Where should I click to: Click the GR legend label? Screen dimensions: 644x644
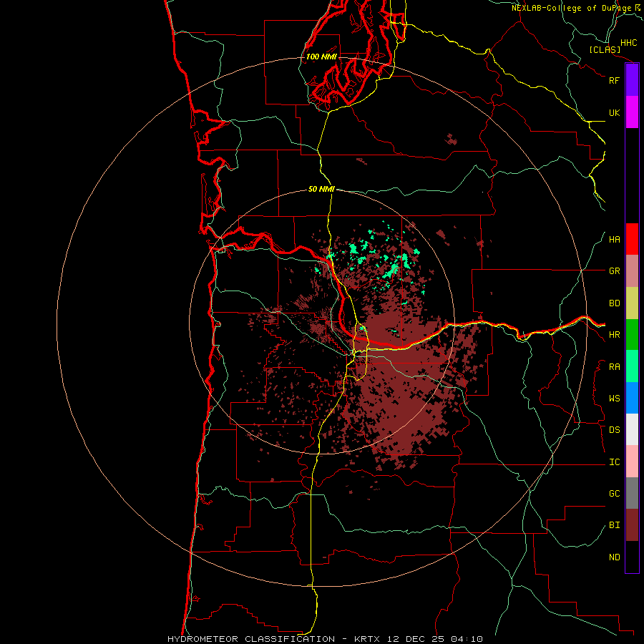click(x=615, y=271)
